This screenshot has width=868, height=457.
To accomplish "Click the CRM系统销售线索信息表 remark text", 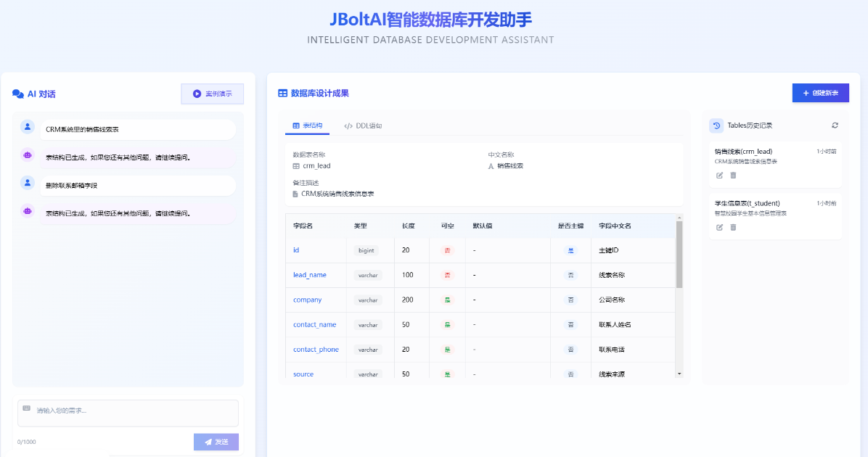I will (x=337, y=194).
